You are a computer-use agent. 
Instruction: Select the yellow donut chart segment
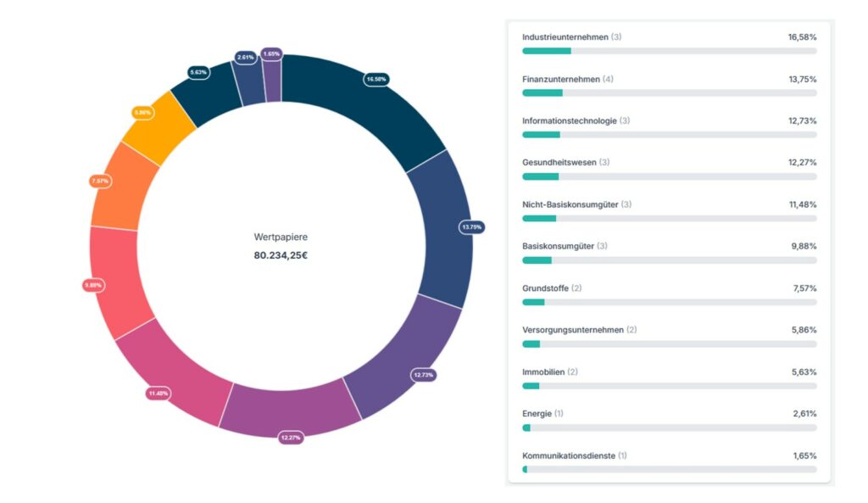click(x=159, y=129)
